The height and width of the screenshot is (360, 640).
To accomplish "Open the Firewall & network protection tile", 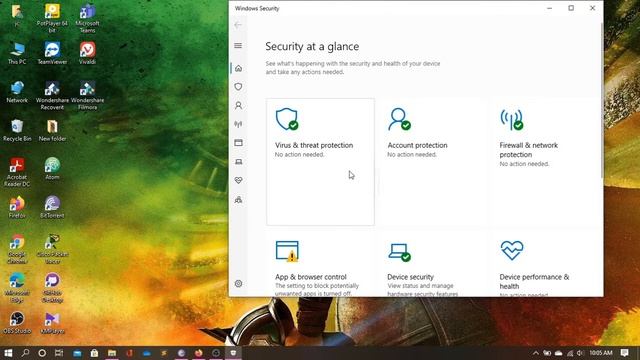I will [545, 162].
